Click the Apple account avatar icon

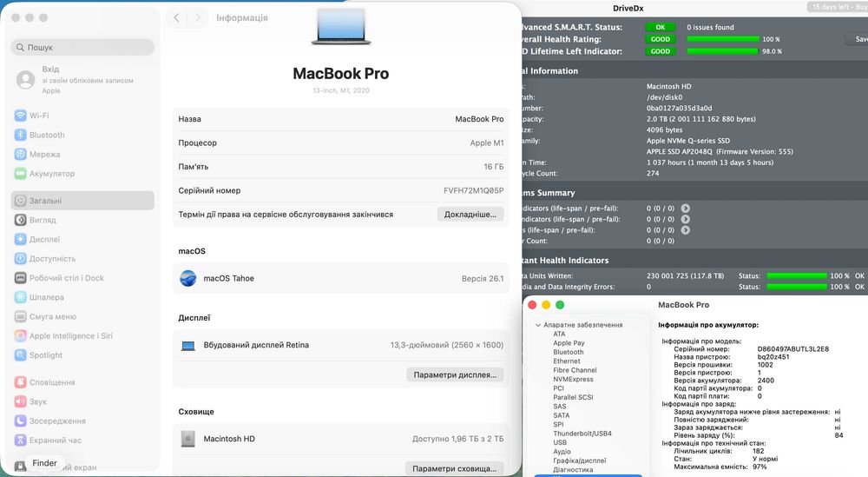[25, 80]
